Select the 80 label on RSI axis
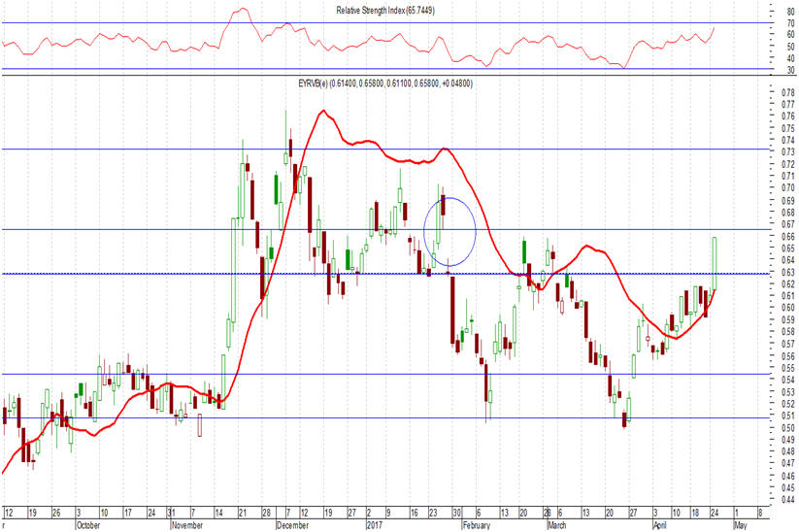Image resolution: width=799 pixels, height=532 pixels. click(x=790, y=11)
